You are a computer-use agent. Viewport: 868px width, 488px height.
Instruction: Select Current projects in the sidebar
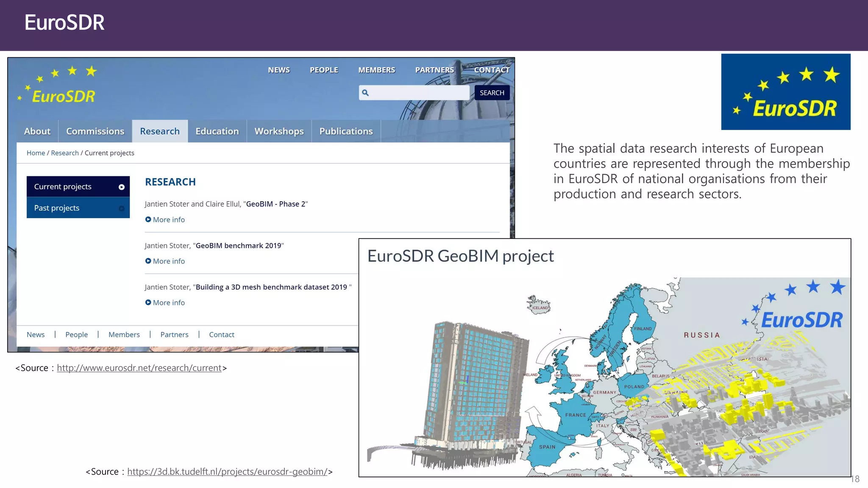(78, 186)
